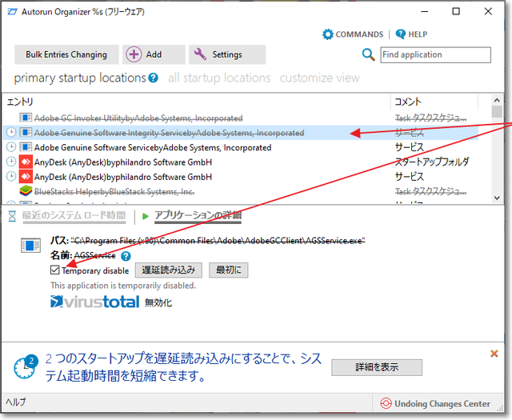This screenshot has width=512, height=420.
Task: Click the help icon next to AGSService name
Action: pos(126,256)
